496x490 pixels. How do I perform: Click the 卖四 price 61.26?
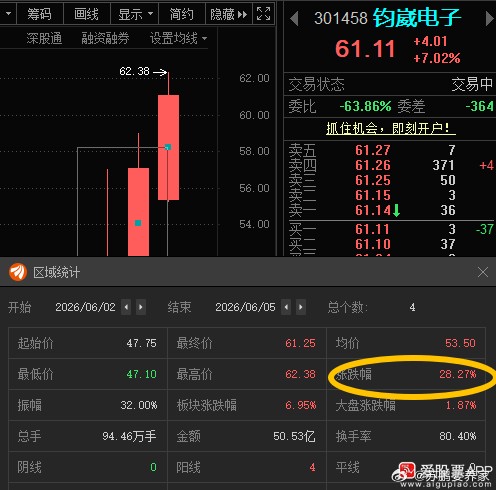(x=373, y=165)
